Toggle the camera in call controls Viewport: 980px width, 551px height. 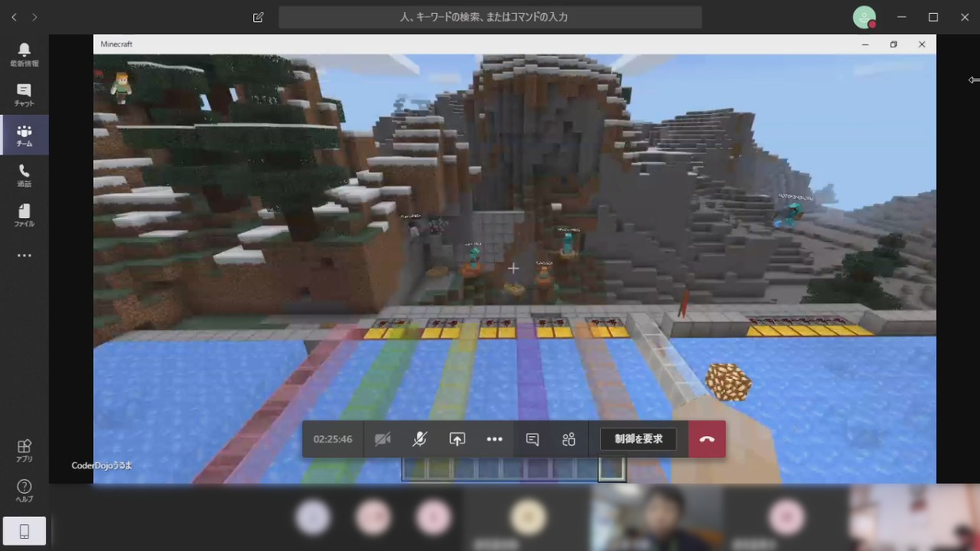[382, 439]
